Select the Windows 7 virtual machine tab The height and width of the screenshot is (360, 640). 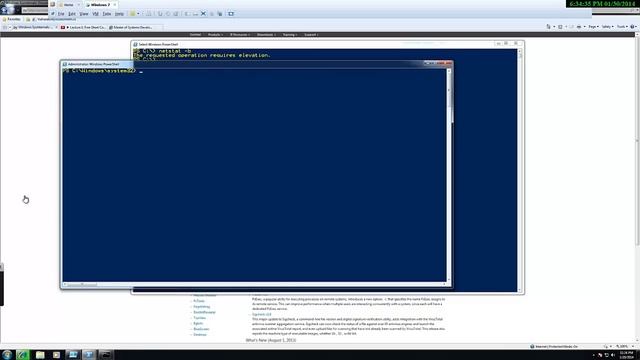point(100,4)
